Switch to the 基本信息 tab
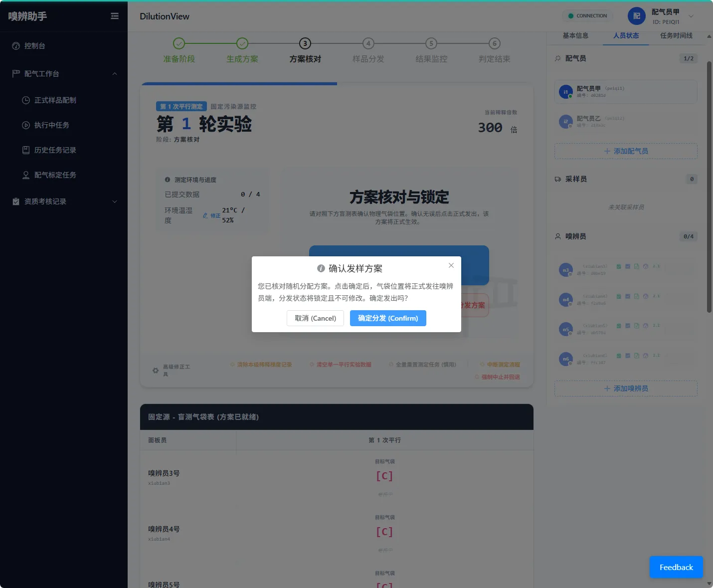This screenshot has width=713, height=588. (575, 35)
